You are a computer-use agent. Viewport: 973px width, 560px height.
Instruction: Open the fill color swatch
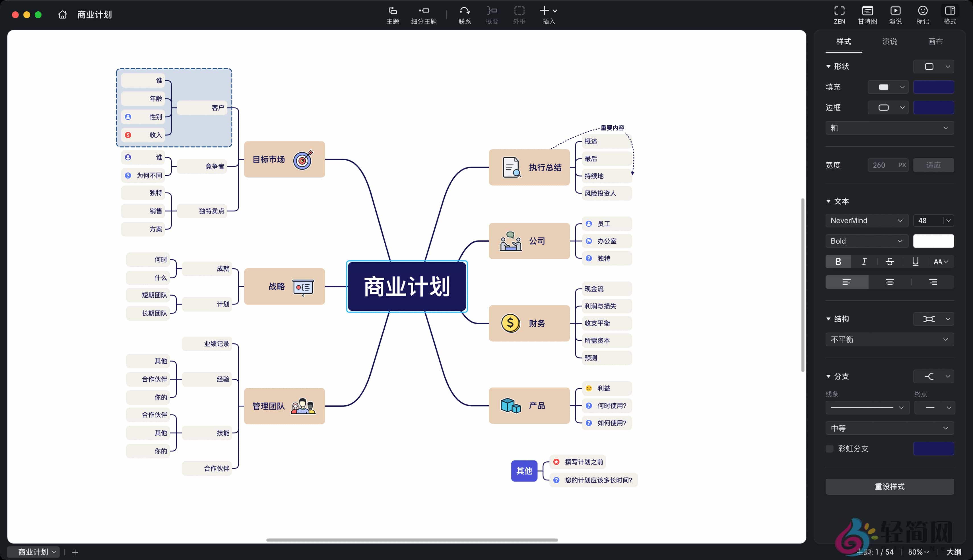pos(933,87)
